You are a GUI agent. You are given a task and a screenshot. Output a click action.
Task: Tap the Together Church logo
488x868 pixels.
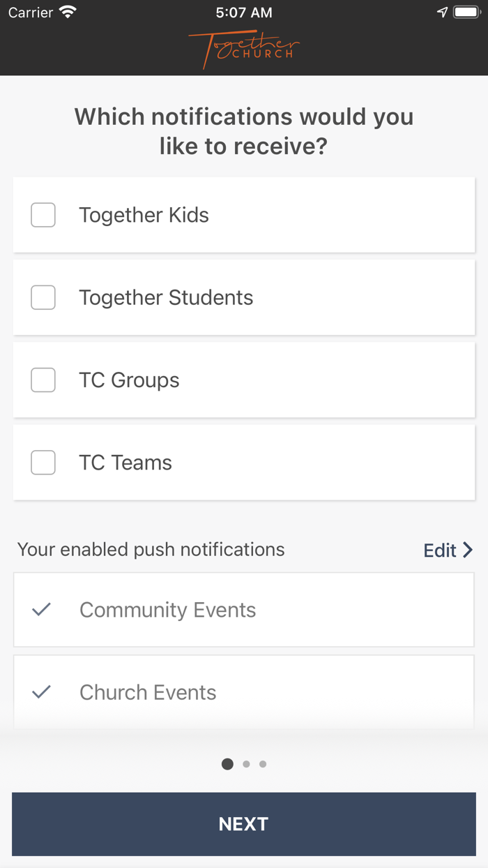243,49
